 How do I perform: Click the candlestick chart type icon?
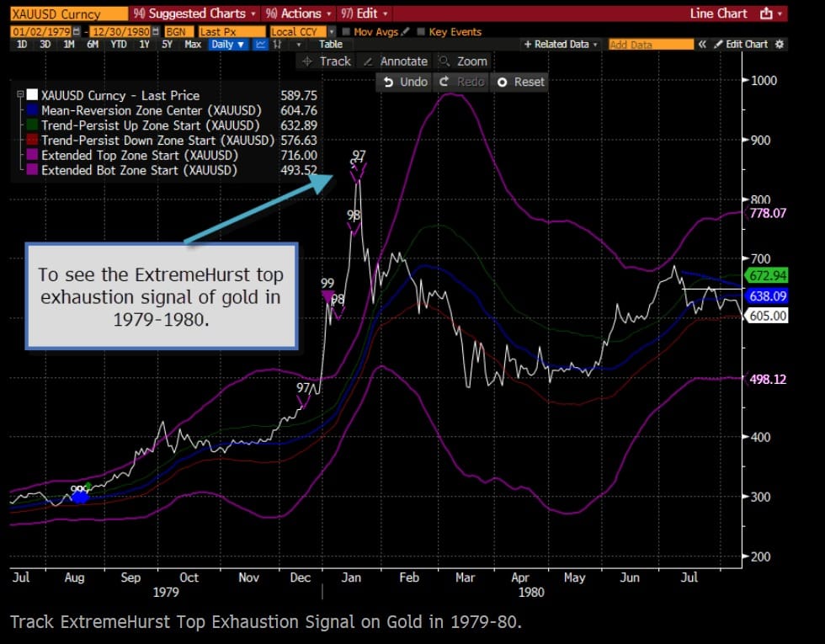point(277,44)
